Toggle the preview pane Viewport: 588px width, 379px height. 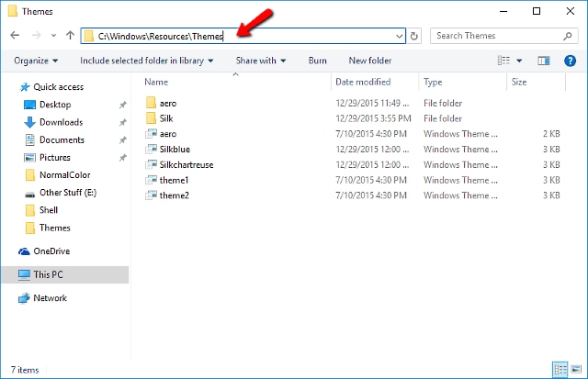(543, 61)
